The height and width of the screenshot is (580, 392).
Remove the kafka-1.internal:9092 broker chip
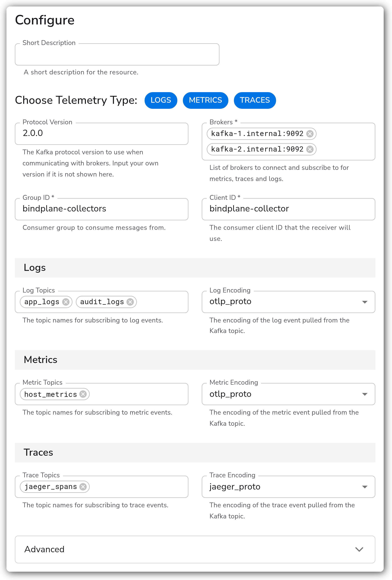pos(310,134)
